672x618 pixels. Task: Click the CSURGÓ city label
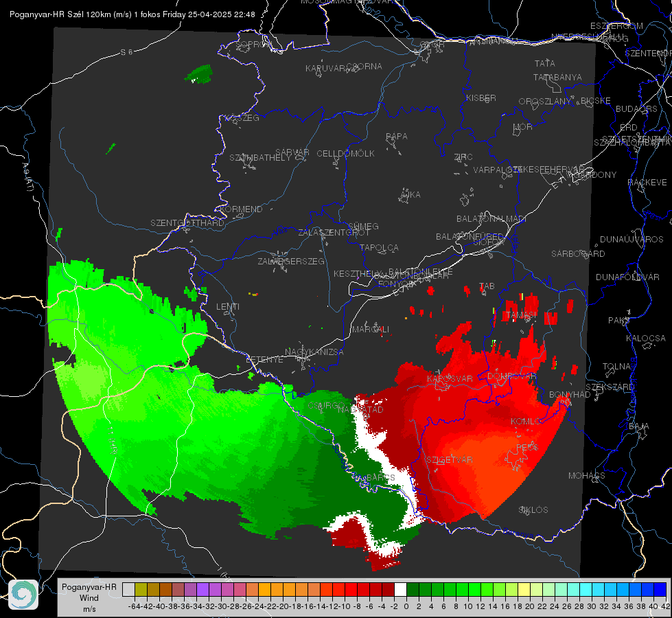pyautogui.click(x=326, y=405)
